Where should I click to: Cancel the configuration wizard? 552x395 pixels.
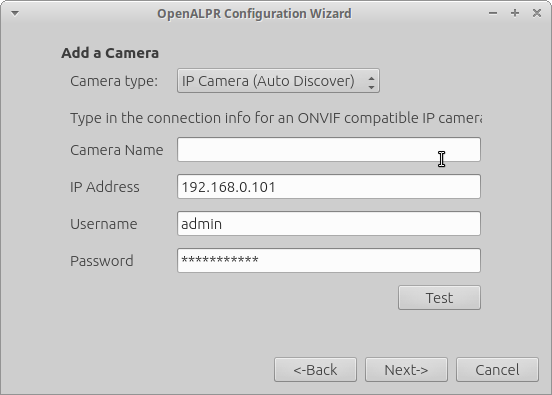tap(497, 370)
